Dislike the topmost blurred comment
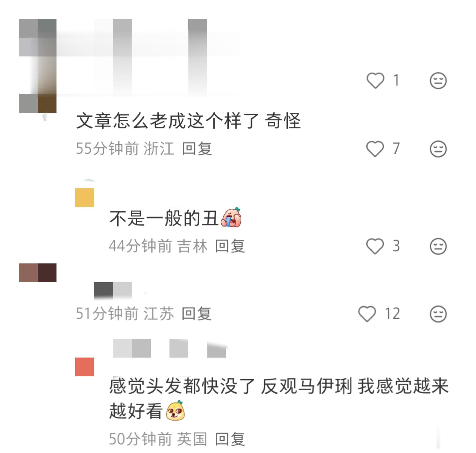 point(438,80)
